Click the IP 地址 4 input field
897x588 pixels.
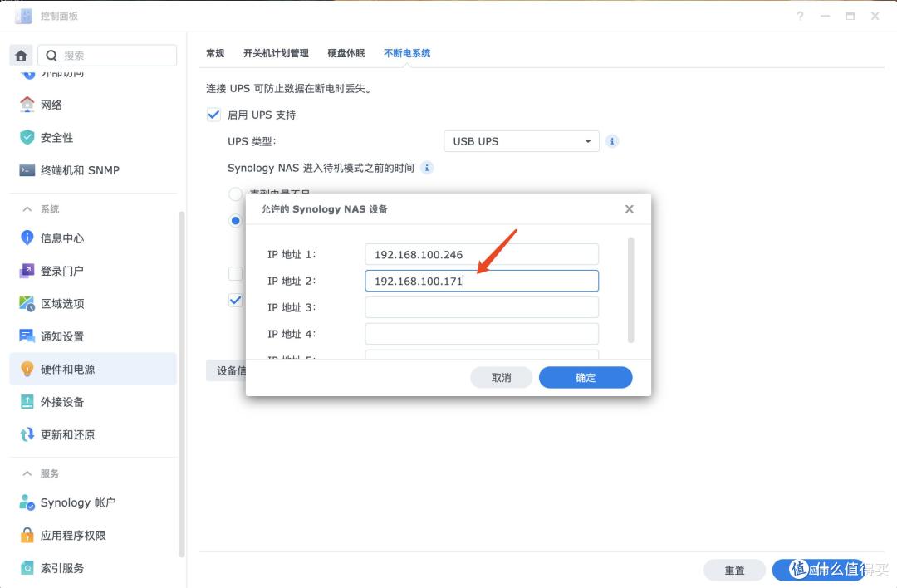482,334
